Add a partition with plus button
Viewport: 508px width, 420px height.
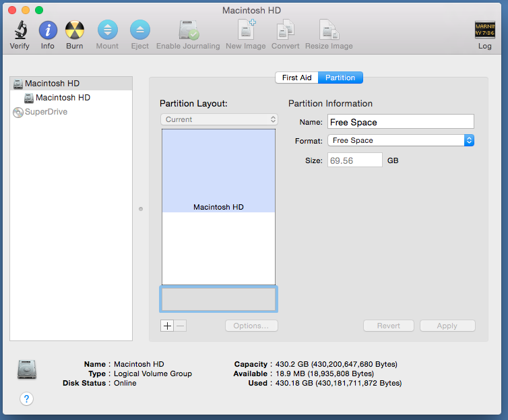(x=167, y=326)
